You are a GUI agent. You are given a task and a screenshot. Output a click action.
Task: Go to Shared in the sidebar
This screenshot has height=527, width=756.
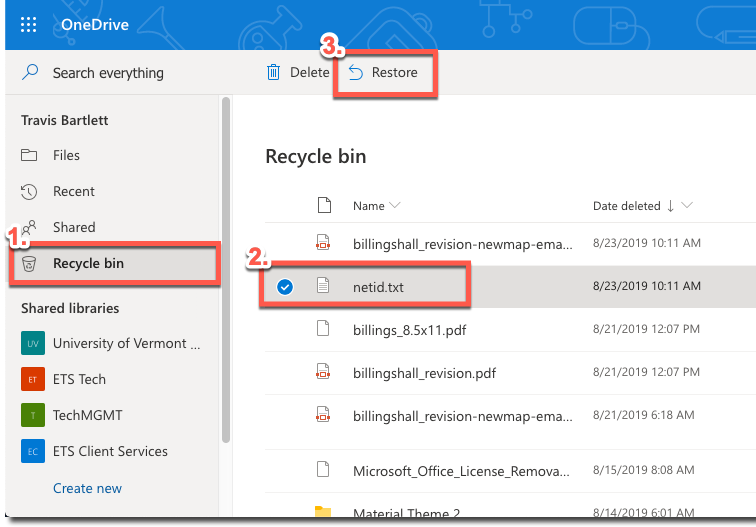74,227
